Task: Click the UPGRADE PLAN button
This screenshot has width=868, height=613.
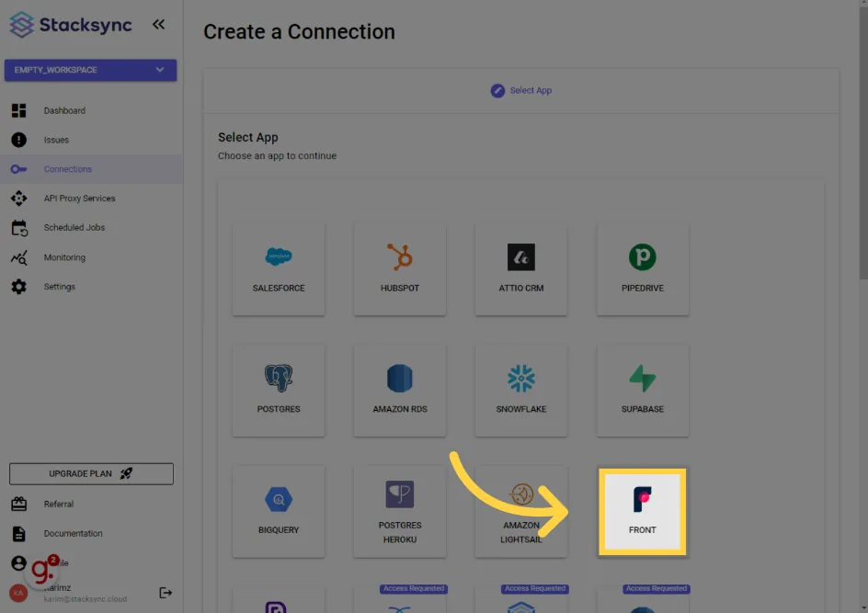Action: [91, 473]
